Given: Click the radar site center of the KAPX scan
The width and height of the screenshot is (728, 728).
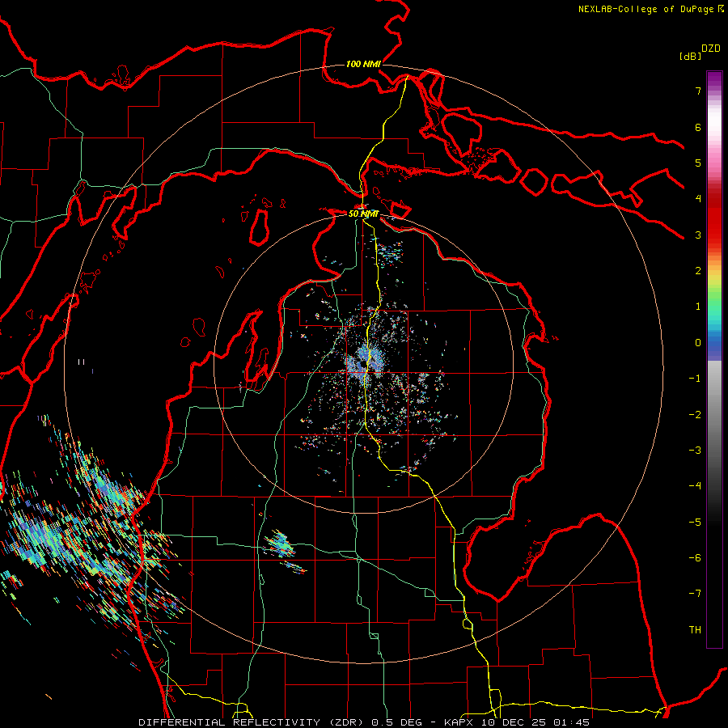Looking at the screenshot, I should [364, 363].
